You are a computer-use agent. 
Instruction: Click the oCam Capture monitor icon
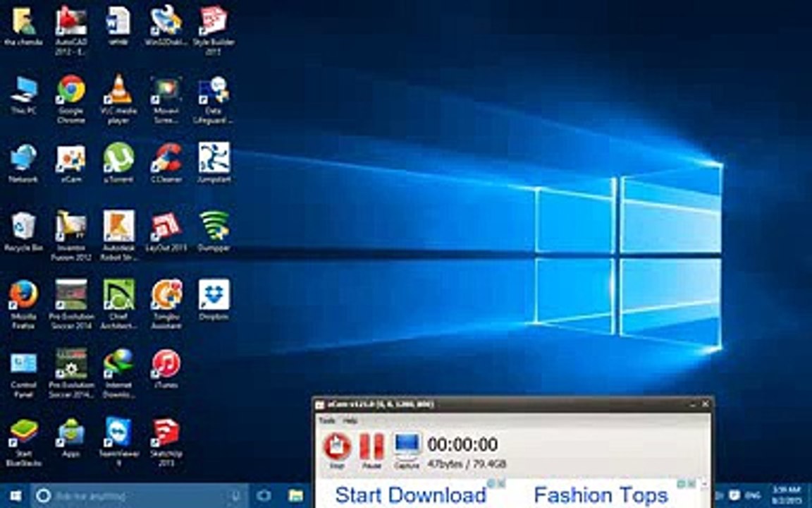click(407, 450)
